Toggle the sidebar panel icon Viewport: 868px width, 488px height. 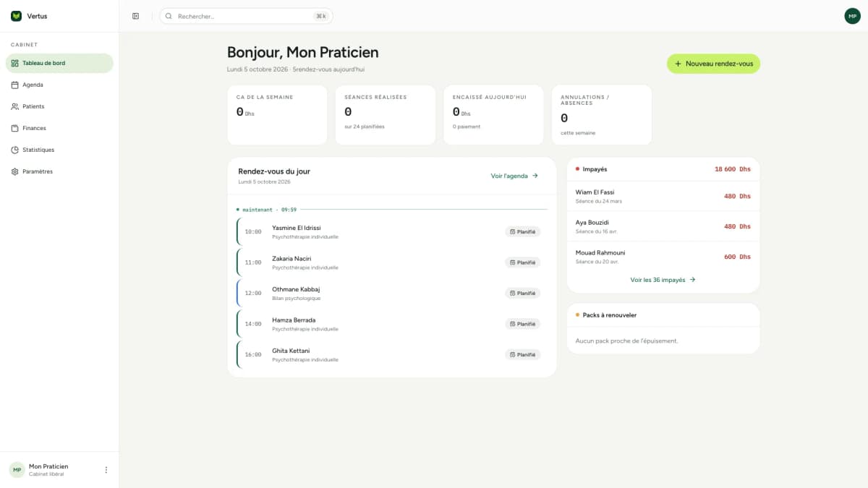click(x=135, y=16)
